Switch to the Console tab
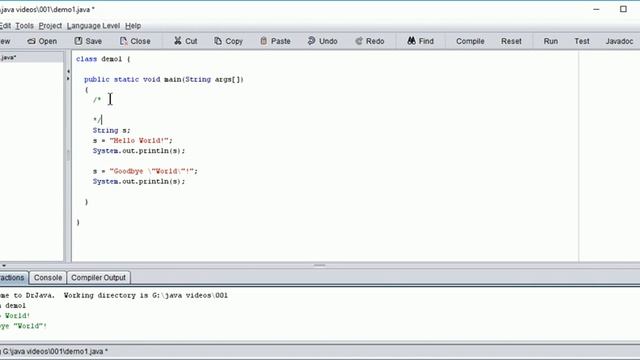640x360 pixels. click(48, 278)
